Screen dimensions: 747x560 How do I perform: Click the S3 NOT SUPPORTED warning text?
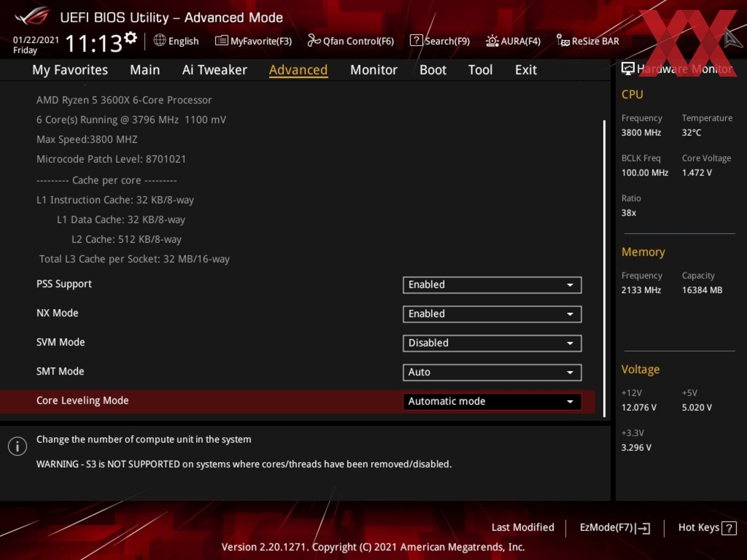tap(244, 464)
